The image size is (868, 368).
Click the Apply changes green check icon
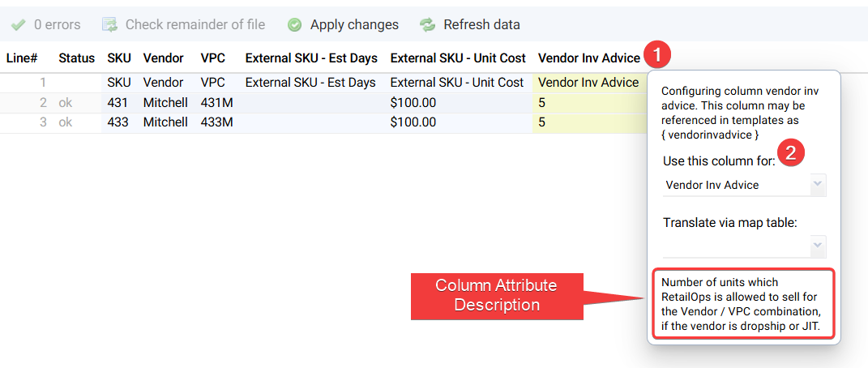click(295, 25)
